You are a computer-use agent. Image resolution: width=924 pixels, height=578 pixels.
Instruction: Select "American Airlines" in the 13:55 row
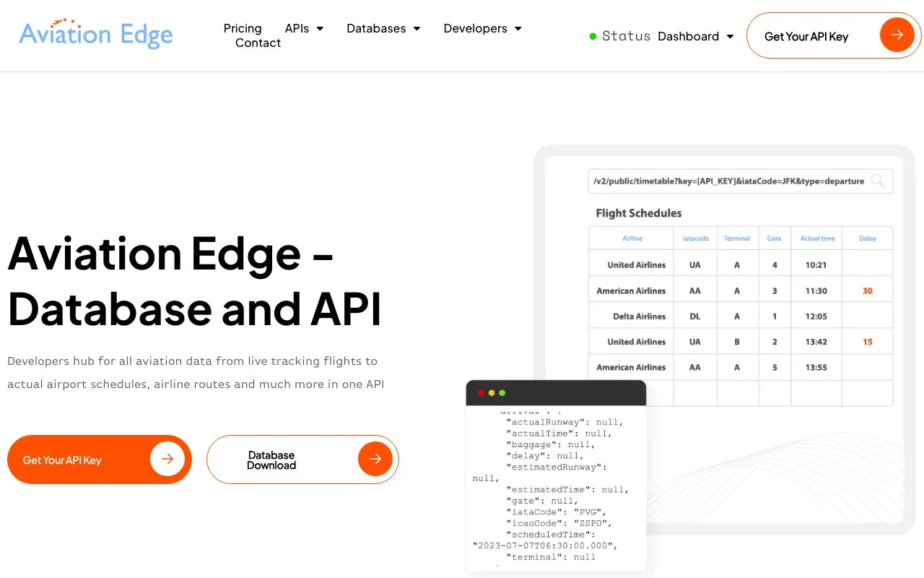631,368
